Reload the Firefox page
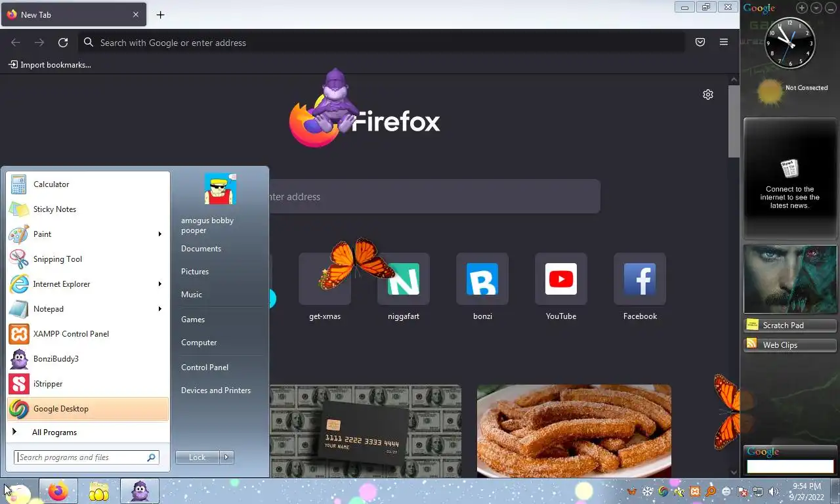This screenshot has width=840, height=504. pos(63,43)
